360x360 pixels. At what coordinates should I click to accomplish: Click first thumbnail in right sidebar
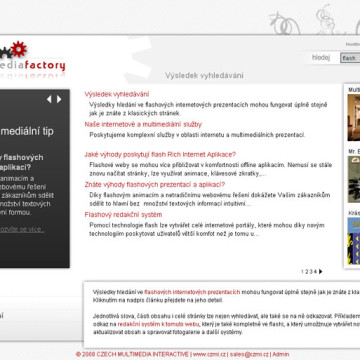(354, 118)
